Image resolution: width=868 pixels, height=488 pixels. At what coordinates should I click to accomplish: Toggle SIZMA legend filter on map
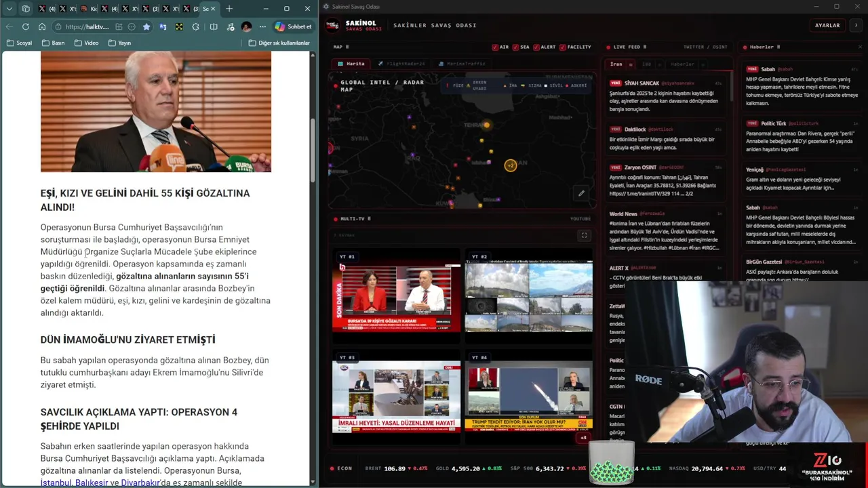(x=532, y=86)
